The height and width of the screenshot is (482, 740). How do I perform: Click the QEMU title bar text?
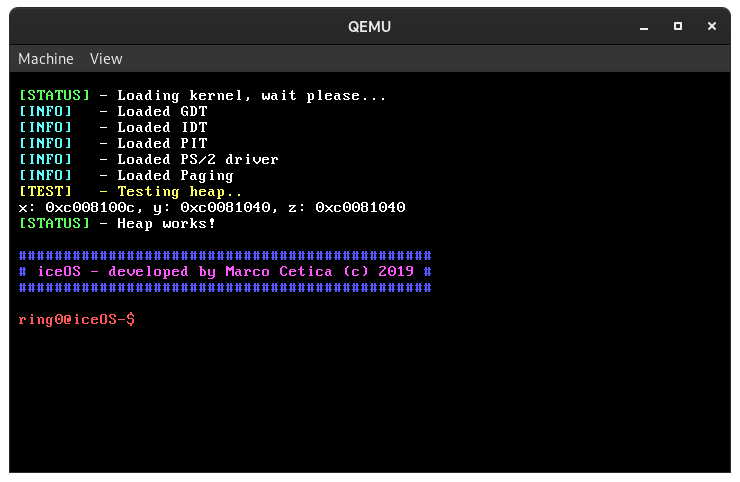click(x=369, y=26)
